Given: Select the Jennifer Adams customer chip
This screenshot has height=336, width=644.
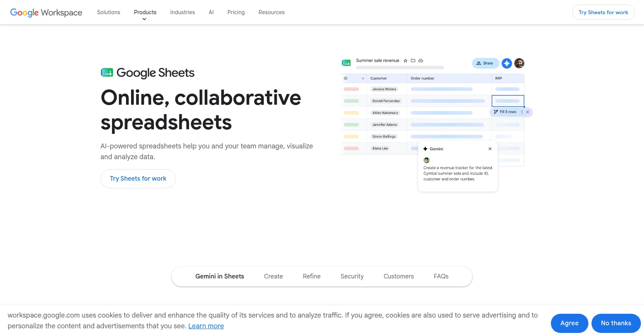Looking at the screenshot, I should [384, 125].
